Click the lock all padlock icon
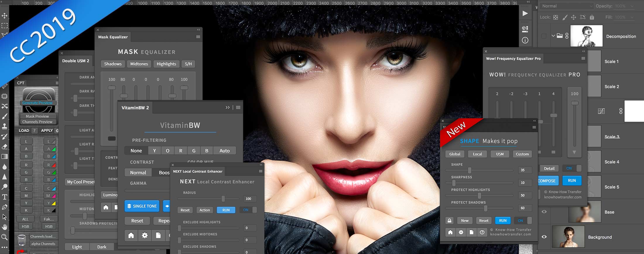 click(592, 17)
